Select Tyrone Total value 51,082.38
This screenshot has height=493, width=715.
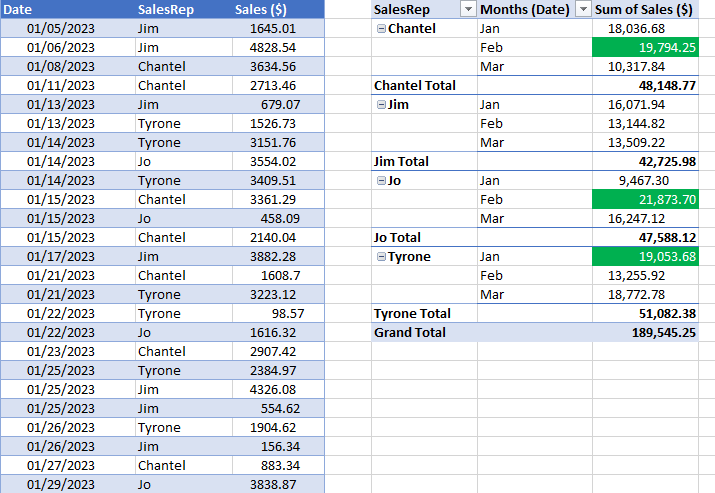tap(645, 313)
